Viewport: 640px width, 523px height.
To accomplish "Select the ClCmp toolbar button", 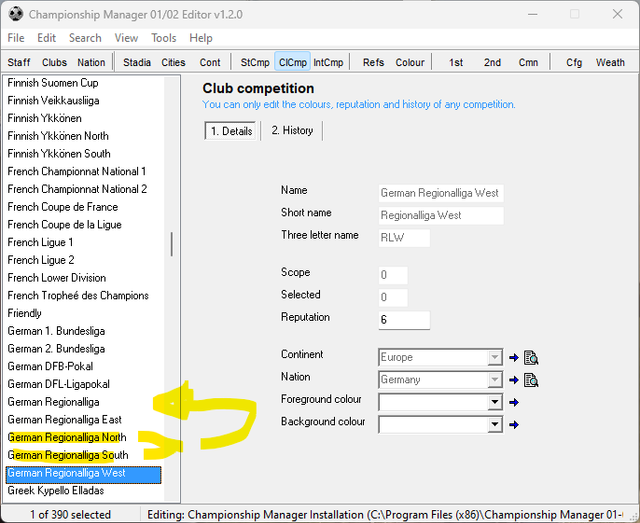I will 293,62.
